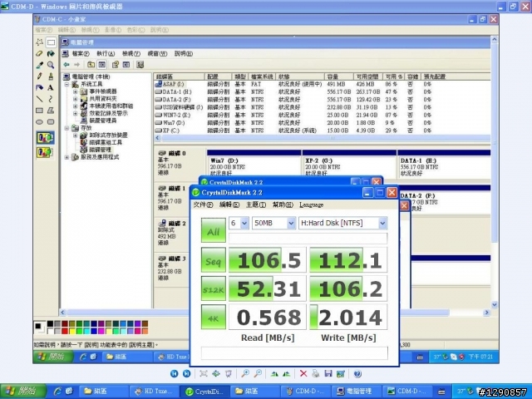Screen dimensions: 532x399
Task: Open image for editing in viewer toolbar
Action: coord(340,373)
